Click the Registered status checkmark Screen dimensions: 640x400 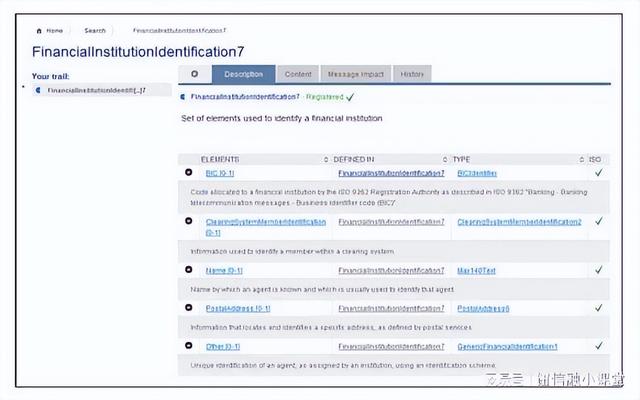click(x=350, y=97)
